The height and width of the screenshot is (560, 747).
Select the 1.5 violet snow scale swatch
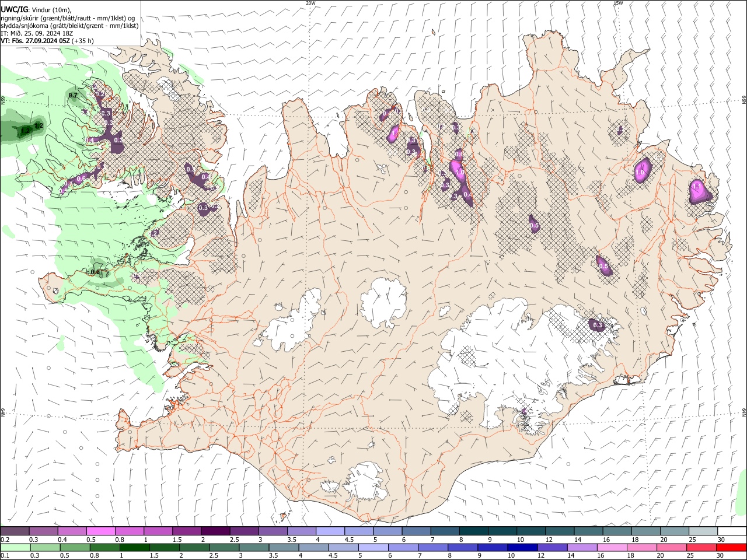pyautogui.click(x=186, y=531)
